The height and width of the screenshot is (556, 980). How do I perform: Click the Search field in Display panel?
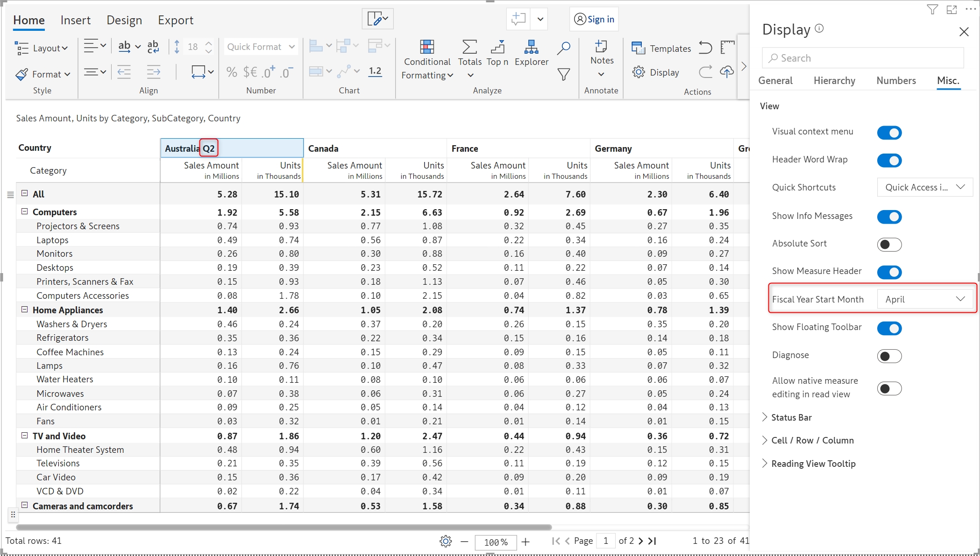pyautogui.click(x=863, y=58)
